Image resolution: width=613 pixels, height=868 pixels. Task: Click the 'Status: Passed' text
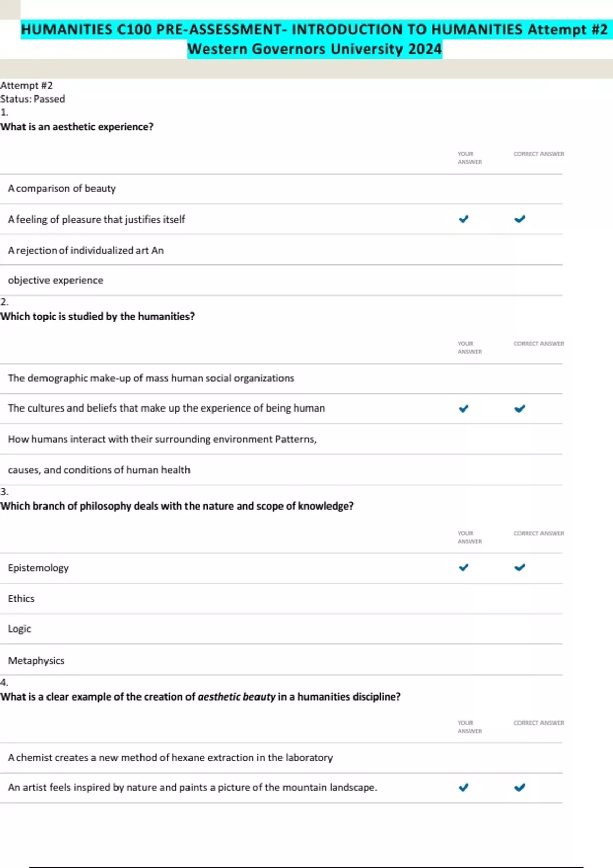pyautogui.click(x=33, y=99)
